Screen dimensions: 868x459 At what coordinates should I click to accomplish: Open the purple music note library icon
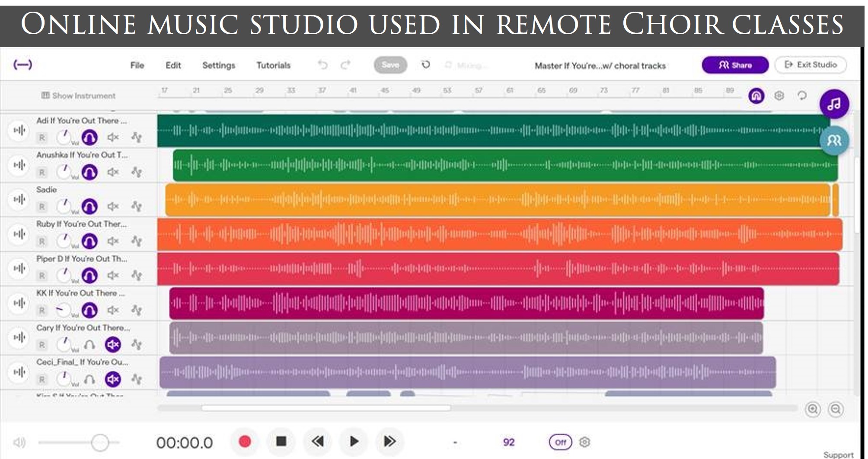[x=834, y=104]
